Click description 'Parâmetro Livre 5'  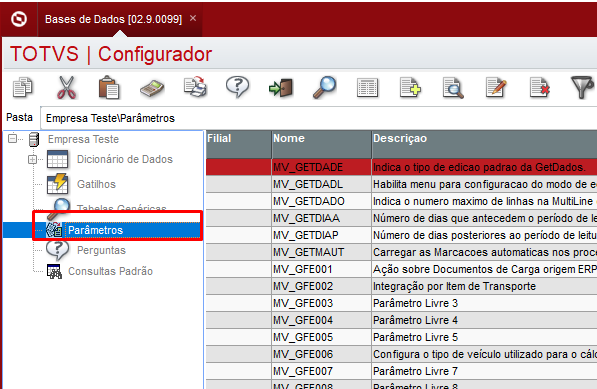[415, 337]
